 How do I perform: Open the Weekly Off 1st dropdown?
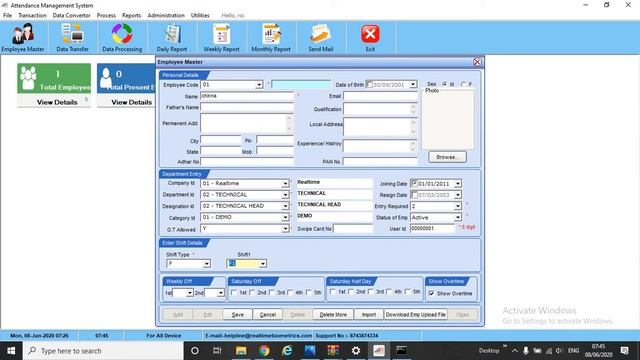click(x=189, y=293)
